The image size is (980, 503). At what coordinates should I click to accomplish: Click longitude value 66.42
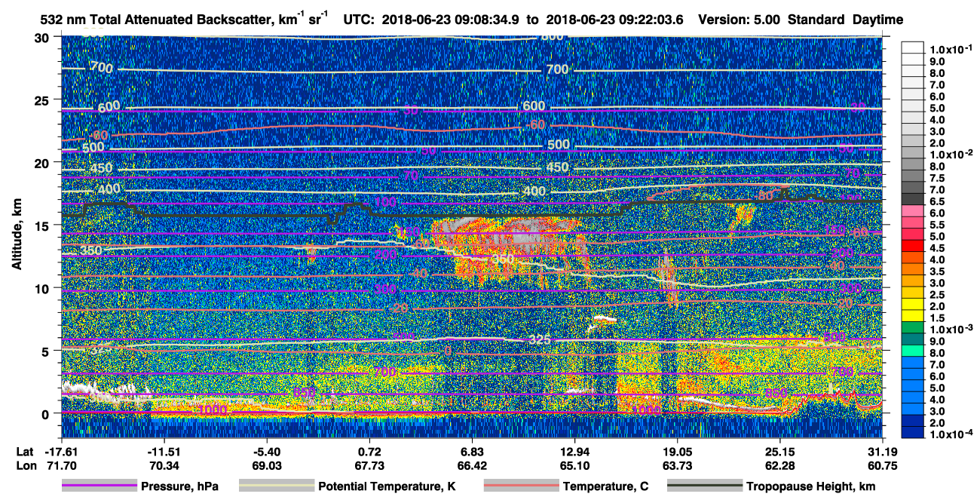click(x=472, y=466)
